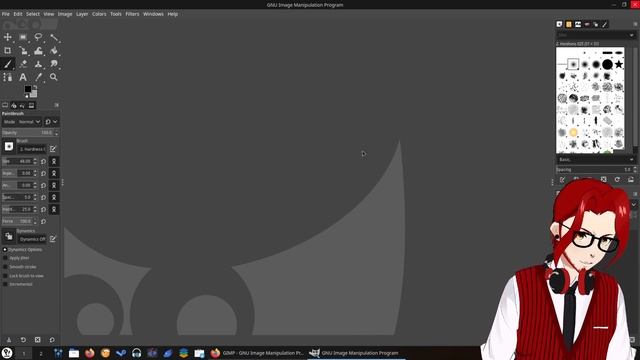This screenshot has width=640, height=360.
Task: Open the Filters menu
Action: tap(132, 14)
